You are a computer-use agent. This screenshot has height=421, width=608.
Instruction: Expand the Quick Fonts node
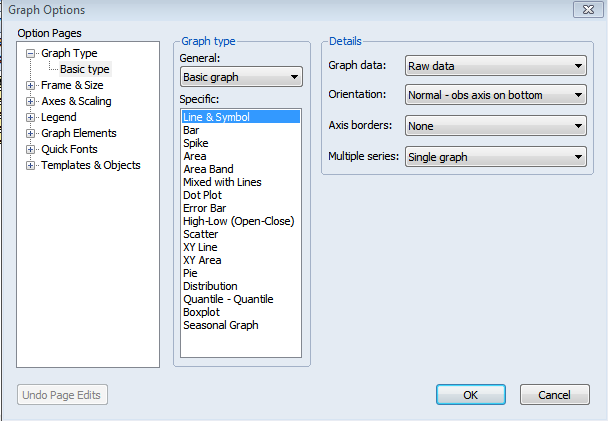(31, 150)
